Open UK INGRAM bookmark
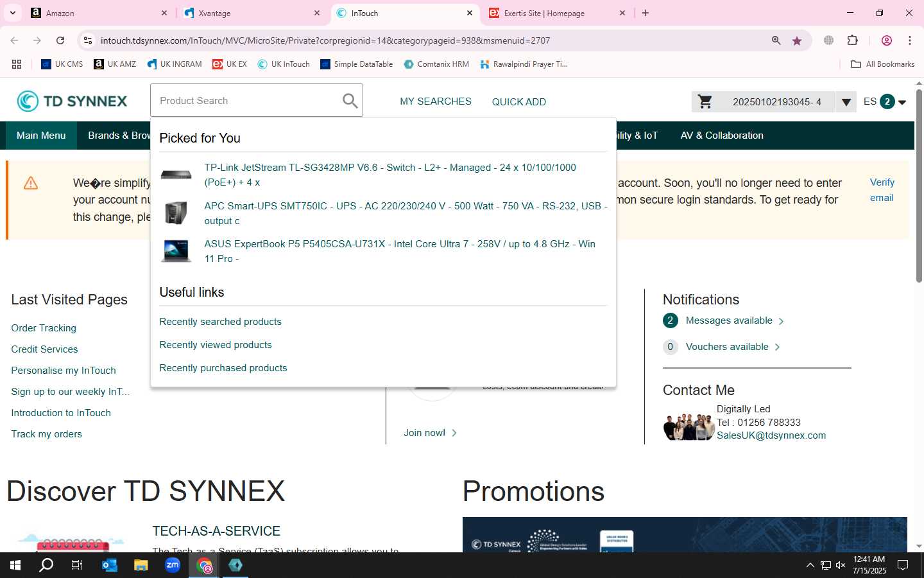Screen dimensions: 924x578 coord(174,64)
